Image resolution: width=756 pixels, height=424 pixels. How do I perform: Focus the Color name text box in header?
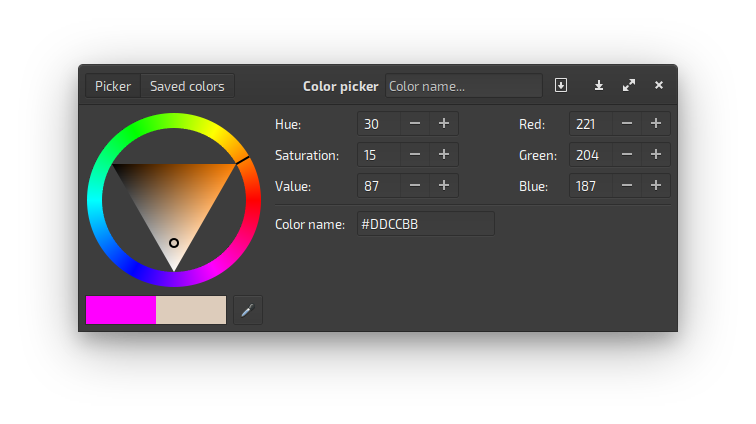coord(463,86)
